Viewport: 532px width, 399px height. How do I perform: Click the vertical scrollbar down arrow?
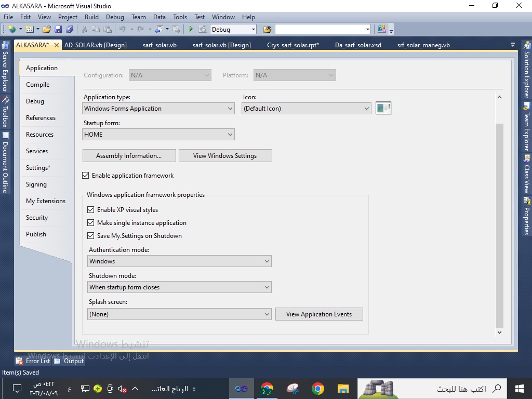(499, 332)
